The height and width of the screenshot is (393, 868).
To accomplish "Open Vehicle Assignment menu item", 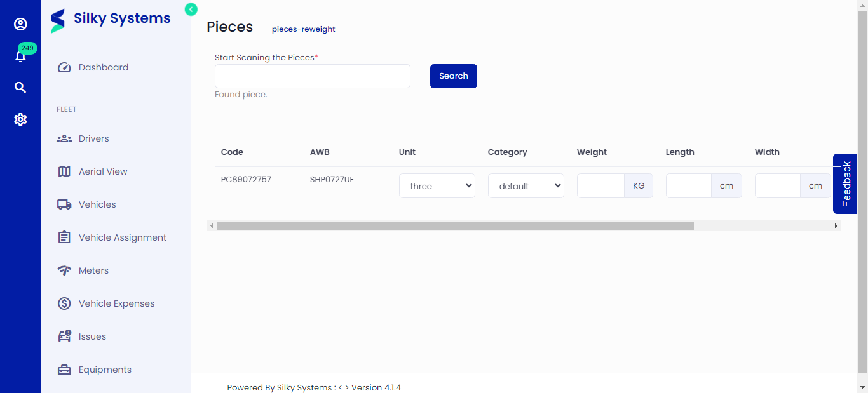I will [122, 237].
